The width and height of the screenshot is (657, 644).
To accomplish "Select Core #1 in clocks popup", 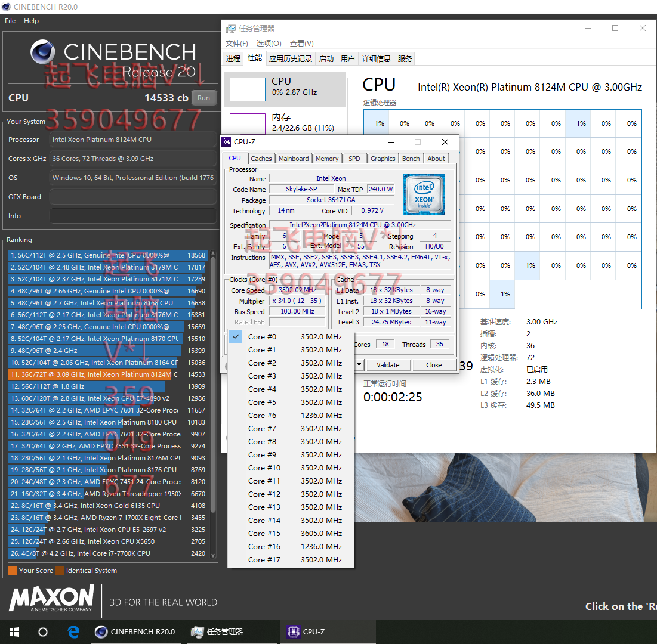I will coord(291,349).
